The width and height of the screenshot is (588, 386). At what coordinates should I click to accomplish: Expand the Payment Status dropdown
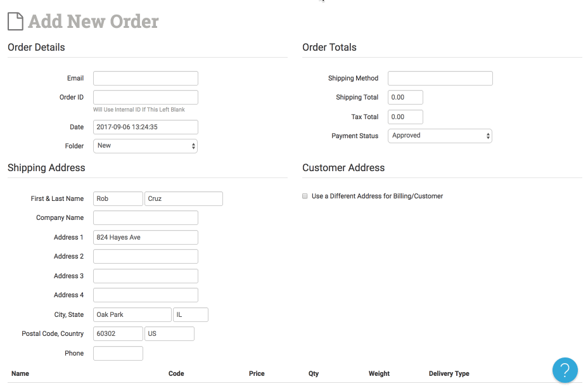tap(440, 136)
